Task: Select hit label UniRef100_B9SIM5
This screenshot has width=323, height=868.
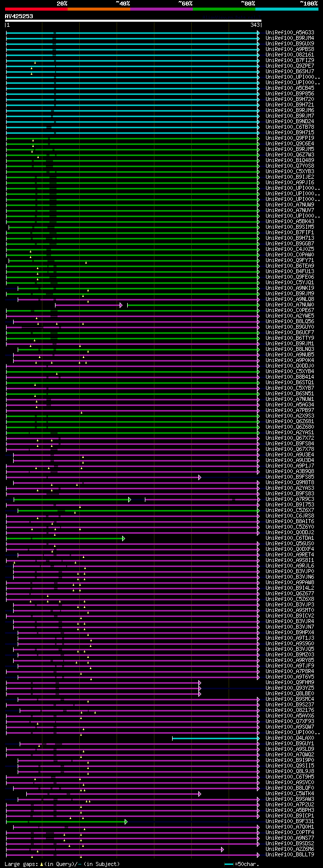Action: pyautogui.click(x=290, y=227)
